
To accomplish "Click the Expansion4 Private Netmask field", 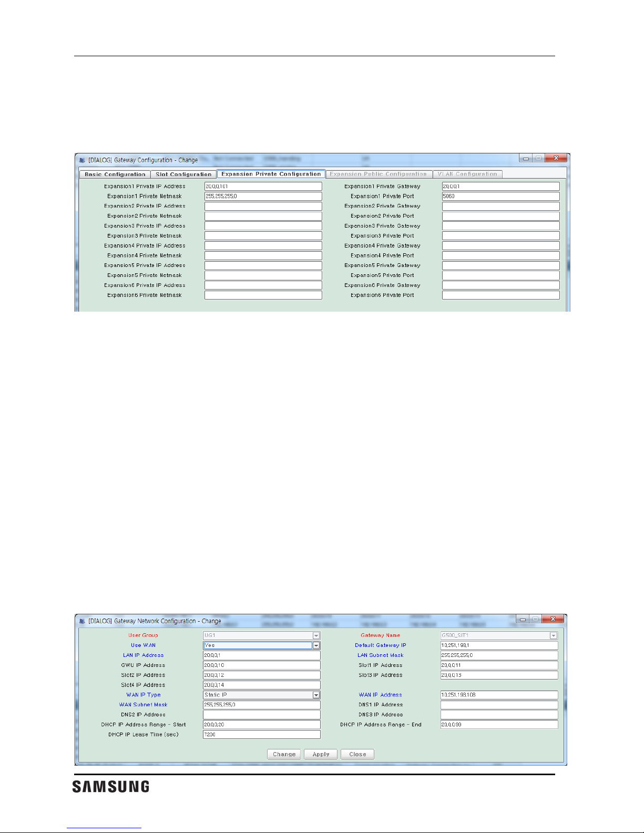I will [263, 256].
